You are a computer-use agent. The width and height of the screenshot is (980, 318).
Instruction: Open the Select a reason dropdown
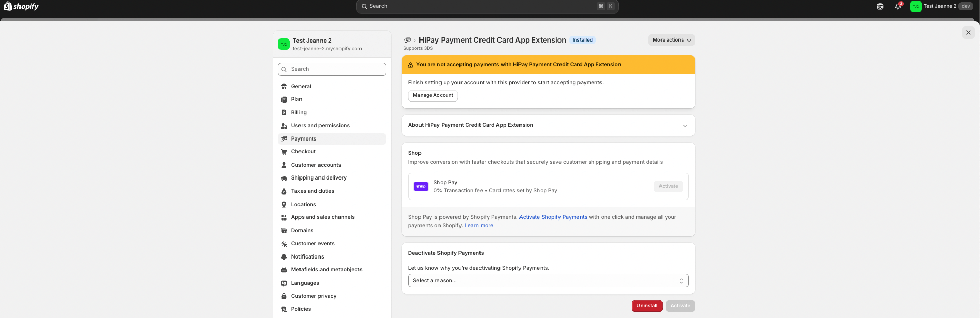pyautogui.click(x=548, y=281)
